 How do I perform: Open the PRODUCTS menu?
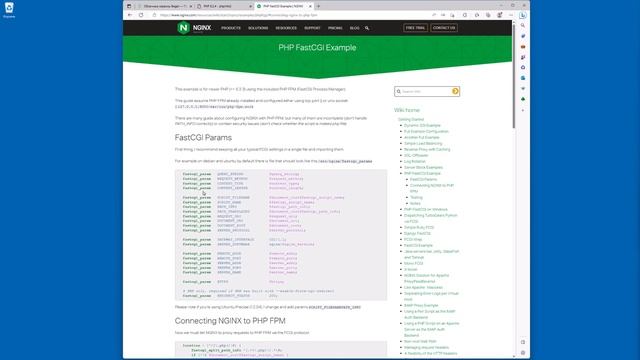point(231,28)
